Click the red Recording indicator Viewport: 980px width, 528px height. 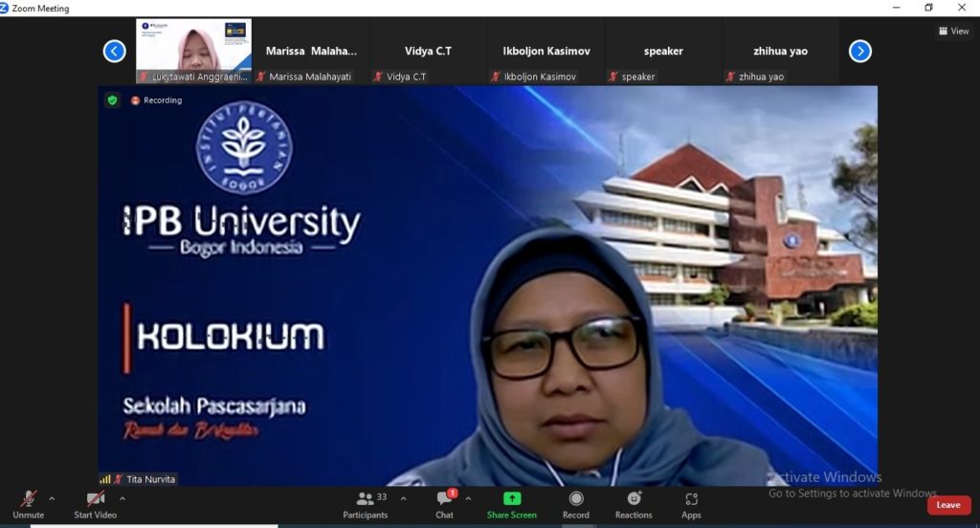pos(156,100)
